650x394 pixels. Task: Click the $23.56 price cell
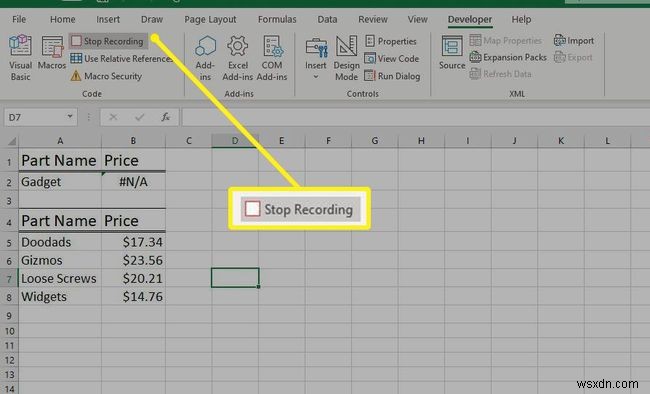point(133,260)
